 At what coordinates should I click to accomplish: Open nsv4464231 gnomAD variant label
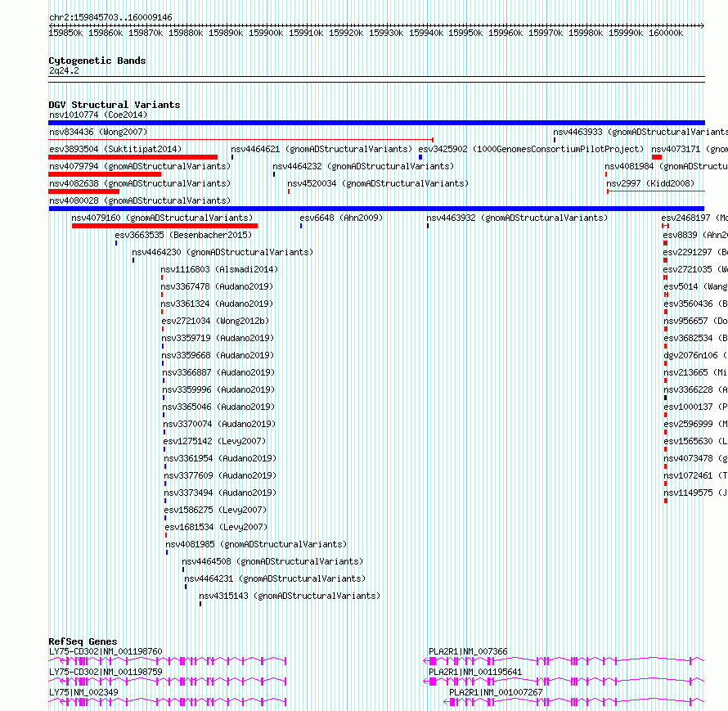pos(276,578)
